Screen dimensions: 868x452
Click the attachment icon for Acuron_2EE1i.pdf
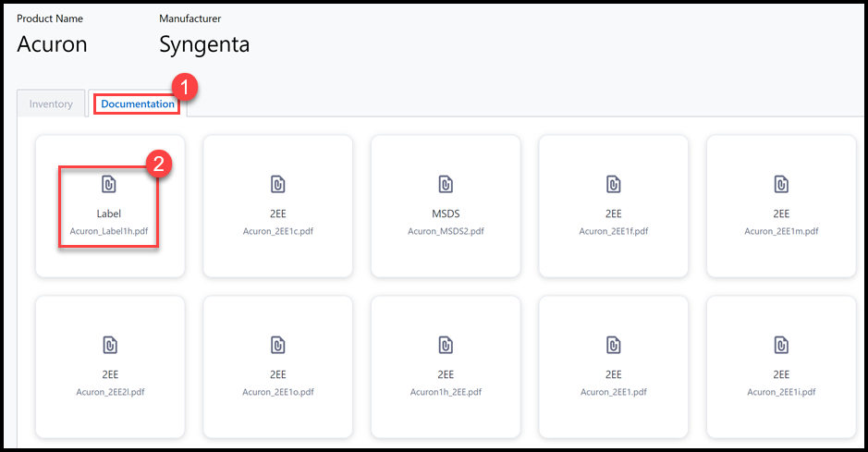coord(781,345)
